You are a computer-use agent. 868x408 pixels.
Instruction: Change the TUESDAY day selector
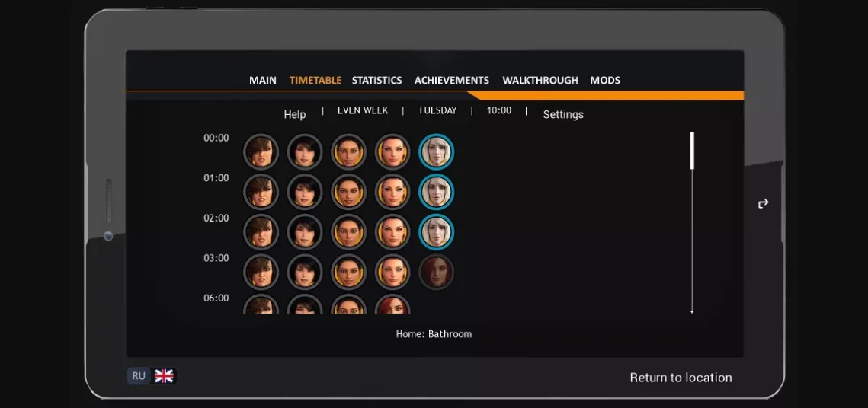(437, 110)
